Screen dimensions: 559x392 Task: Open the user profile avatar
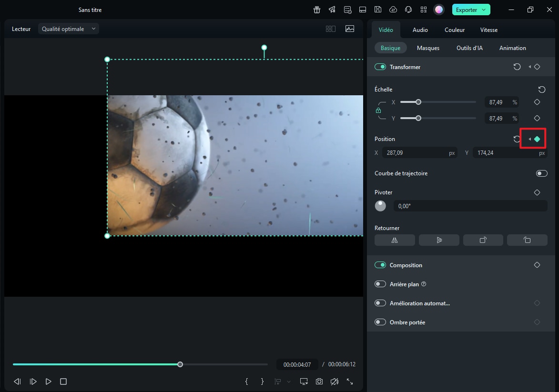click(x=439, y=10)
